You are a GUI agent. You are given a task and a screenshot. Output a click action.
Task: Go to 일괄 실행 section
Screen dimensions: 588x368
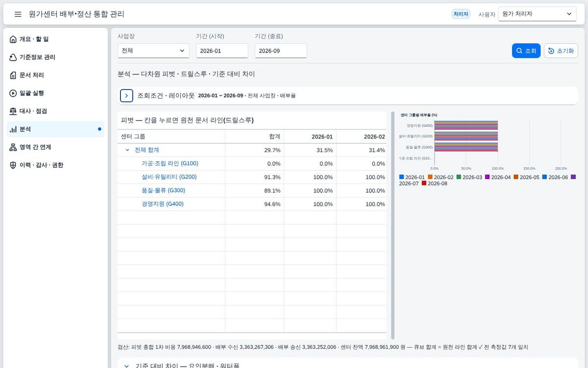click(55, 93)
